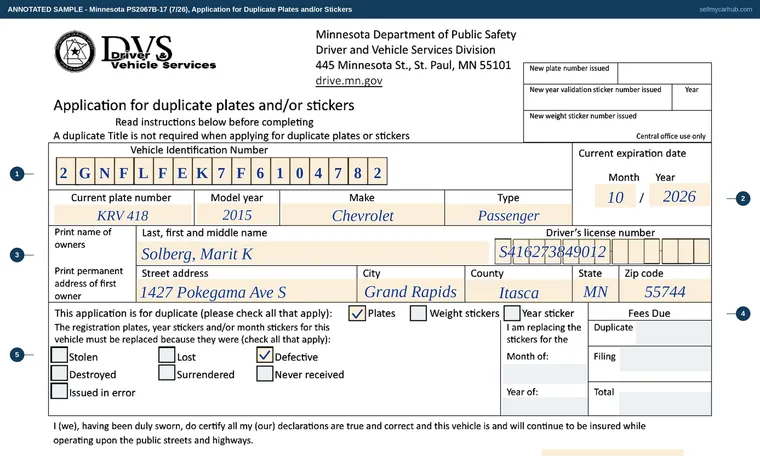Click the 'Application for duplicate plates and/or stickers' heading
Screen dimensions: 760x456
click(x=204, y=105)
